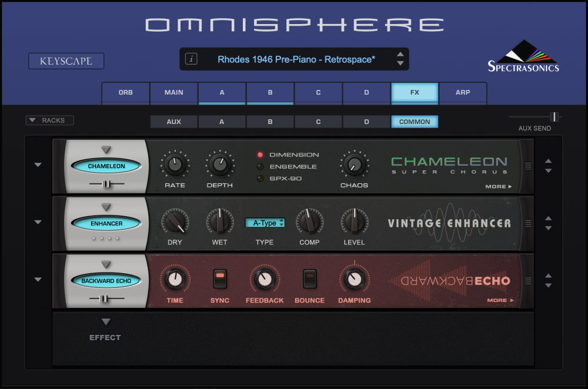Open MORE on the Chameleon unit
The height and width of the screenshot is (389, 588).
(x=499, y=186)
